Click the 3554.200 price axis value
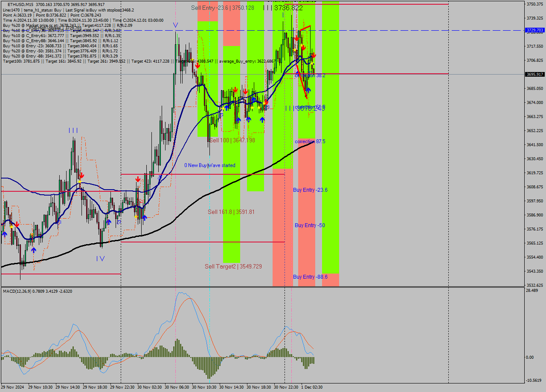Viewport: 546px width, 392px height. (x=535, y=257)
